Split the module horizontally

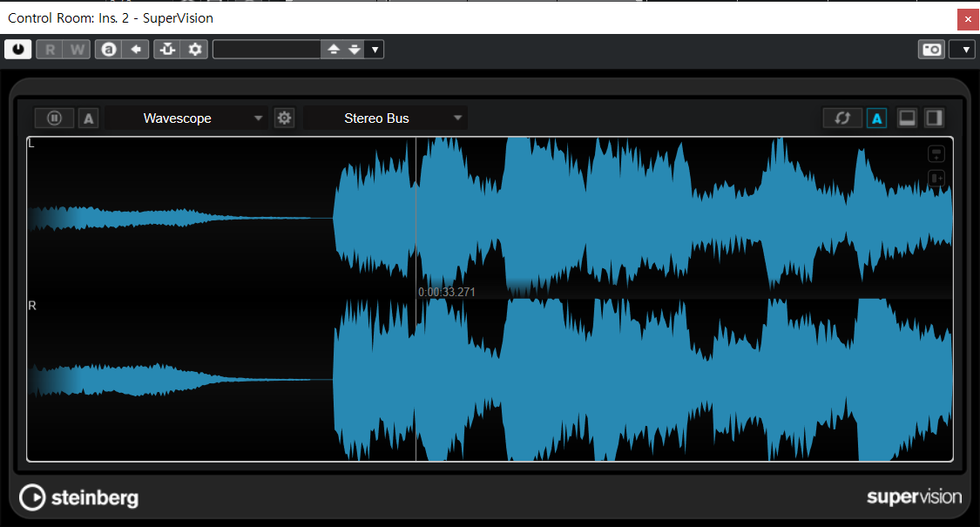(x=907, y=118)
